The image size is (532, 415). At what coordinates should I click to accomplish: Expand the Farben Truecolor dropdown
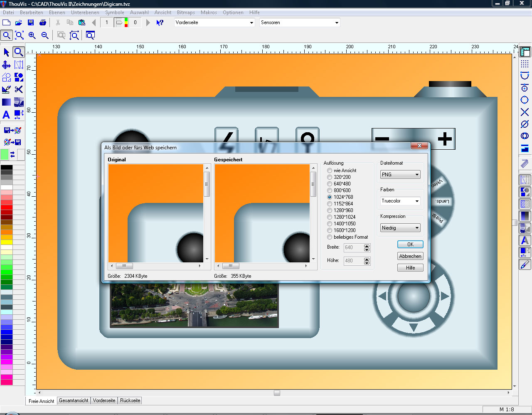400,201
